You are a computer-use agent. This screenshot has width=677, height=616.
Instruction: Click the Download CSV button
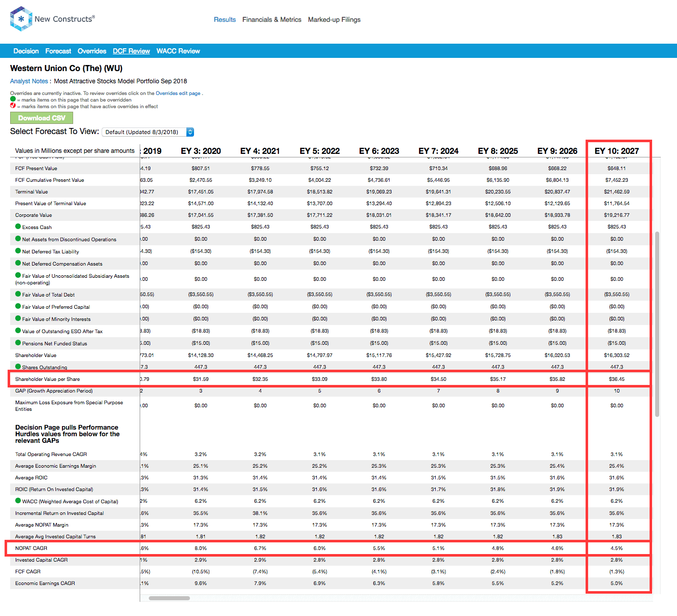click(42, 118)
